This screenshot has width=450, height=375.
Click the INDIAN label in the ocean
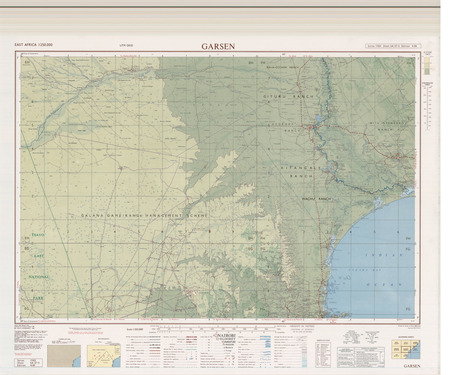(384, 255)
